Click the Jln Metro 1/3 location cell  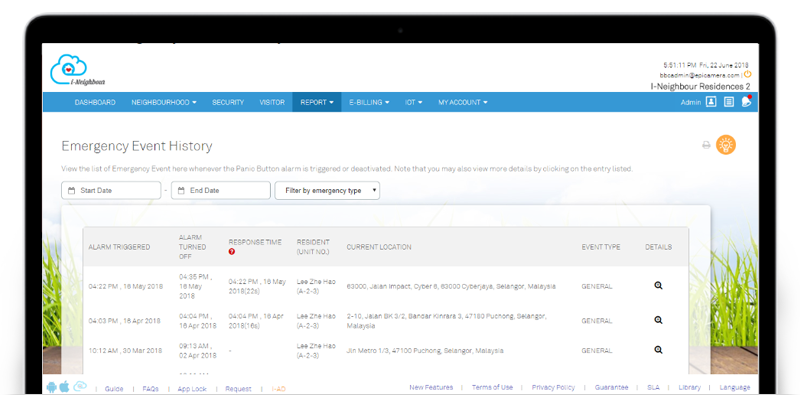point(425,351)
